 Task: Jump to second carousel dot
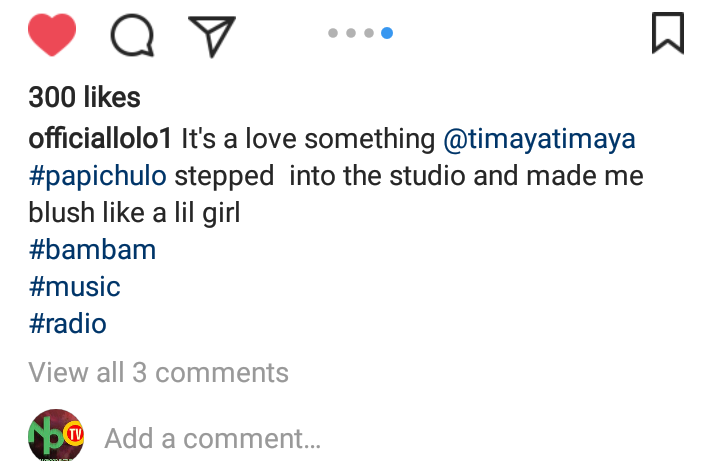tap(351, 33)
